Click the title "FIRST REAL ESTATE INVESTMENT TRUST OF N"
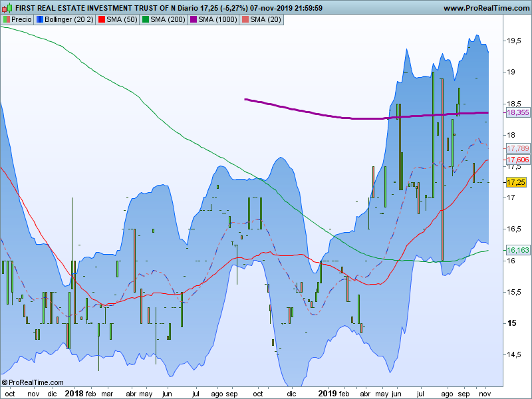The height and width of the screenshot is (399, 532). 95,8
